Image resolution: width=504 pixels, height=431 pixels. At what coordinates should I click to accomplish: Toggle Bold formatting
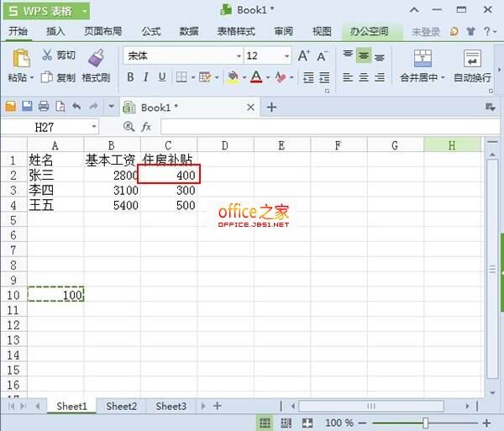pos(130,77)
